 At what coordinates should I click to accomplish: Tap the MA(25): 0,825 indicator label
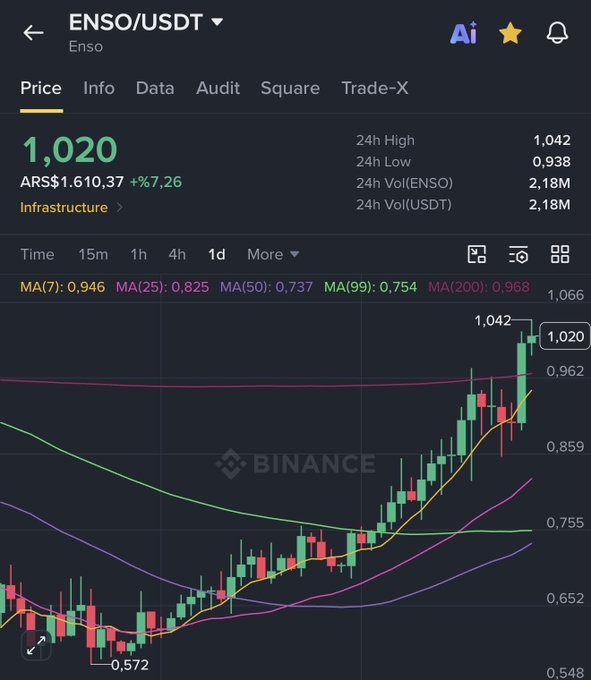point(162,287)
